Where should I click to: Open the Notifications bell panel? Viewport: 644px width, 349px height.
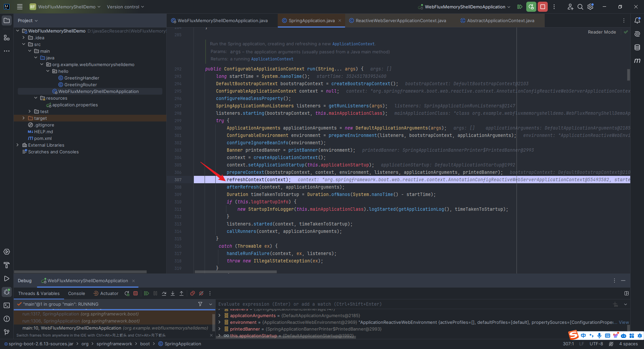(637, 20)
